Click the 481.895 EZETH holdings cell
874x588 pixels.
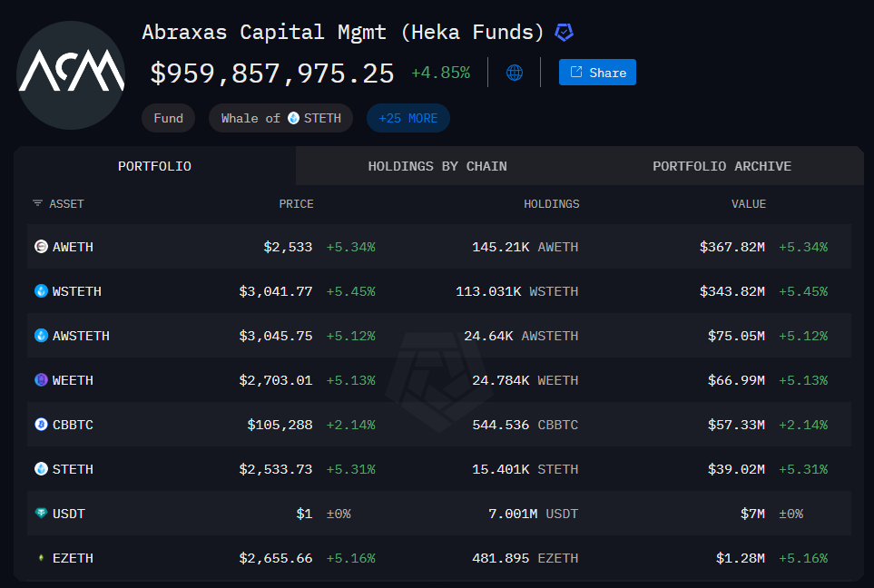525,558
